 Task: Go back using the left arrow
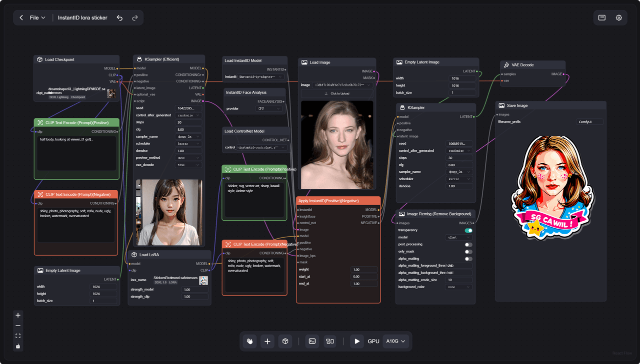(x=21, y=18)
